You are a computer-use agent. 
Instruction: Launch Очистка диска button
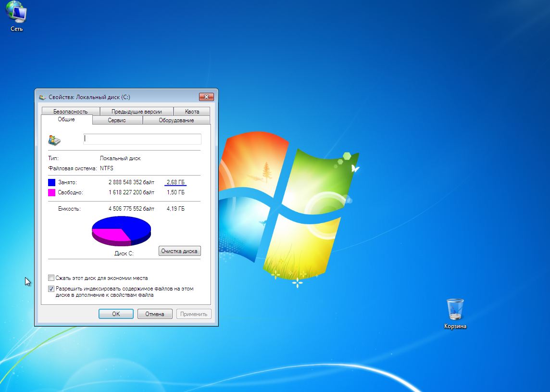point(180,251)
